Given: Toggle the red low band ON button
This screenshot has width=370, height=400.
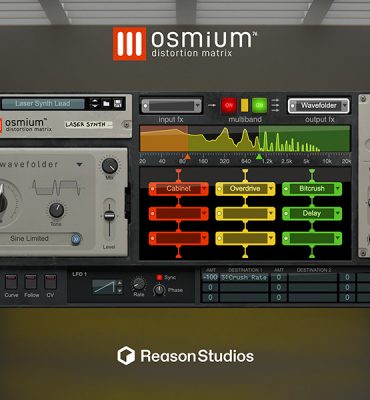Looking at the screenshot, I should pos(229,105).
